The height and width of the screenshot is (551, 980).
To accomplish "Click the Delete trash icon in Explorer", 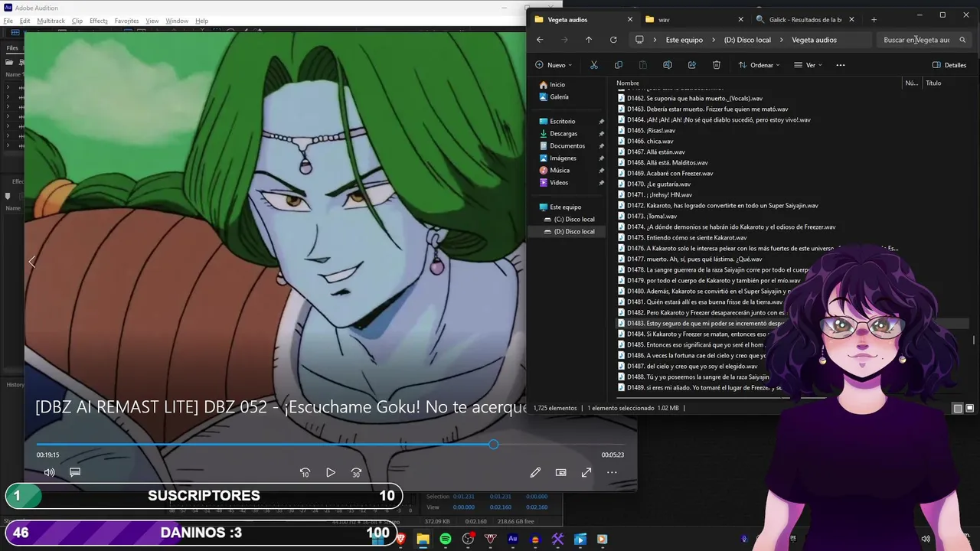I will coord(717,65).
